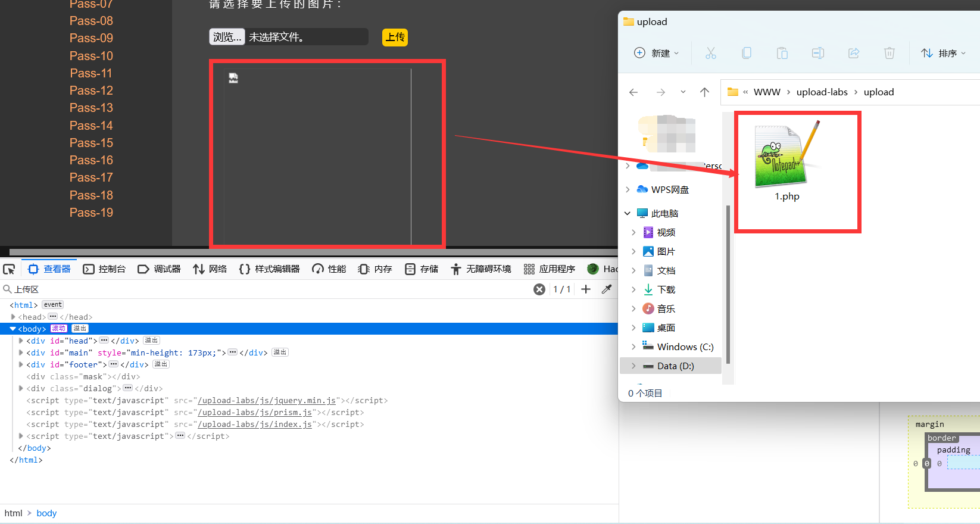The height and width of the screenshot is (524, 980).
Task: Open the 调试器 debugger tab
Action: [x=159, y=269]
